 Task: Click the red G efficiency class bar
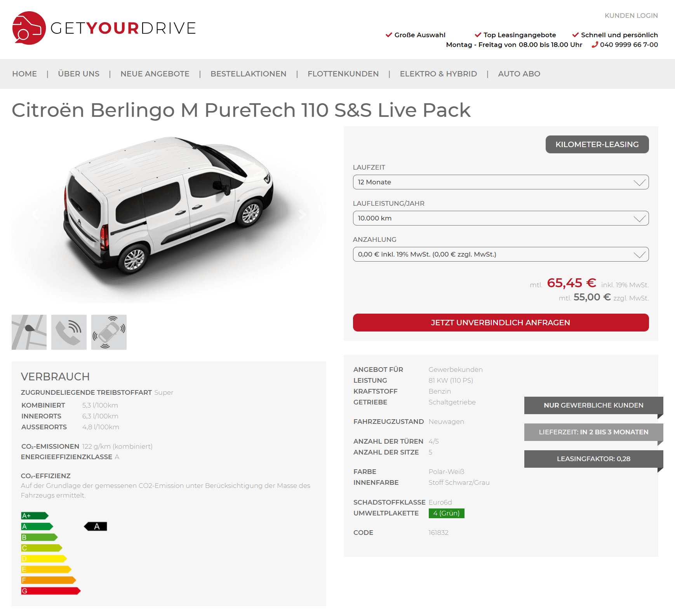[51, 591]
